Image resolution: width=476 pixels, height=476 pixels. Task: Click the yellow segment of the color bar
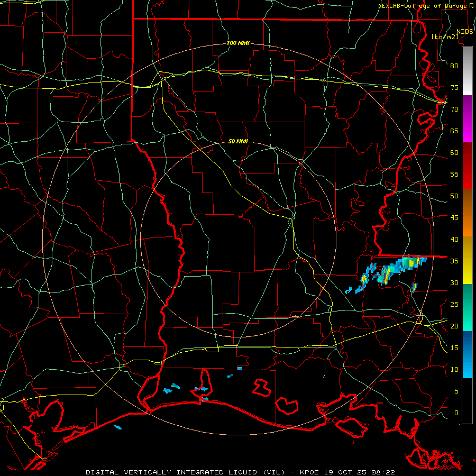click(467, 260)
